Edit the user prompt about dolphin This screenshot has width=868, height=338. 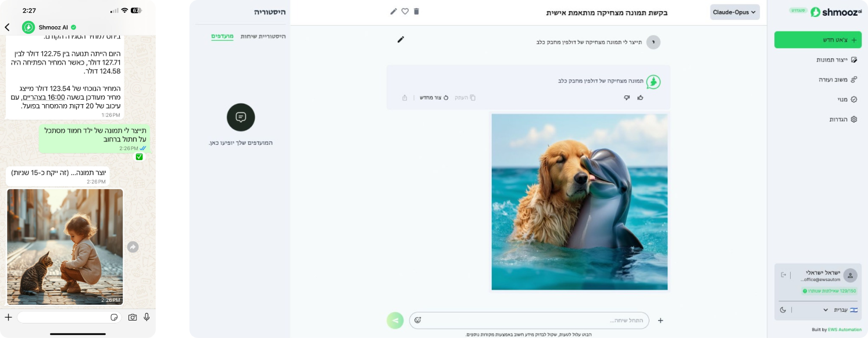point(401,40)
